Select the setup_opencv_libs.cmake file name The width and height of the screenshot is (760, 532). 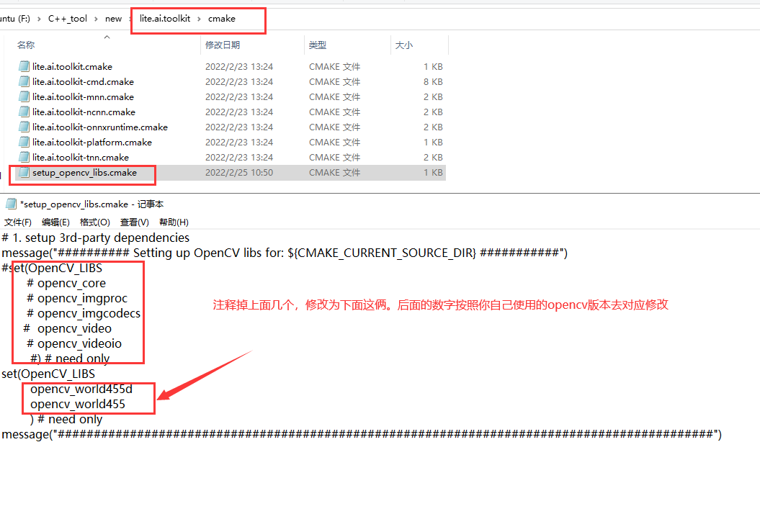coord(84,172)
